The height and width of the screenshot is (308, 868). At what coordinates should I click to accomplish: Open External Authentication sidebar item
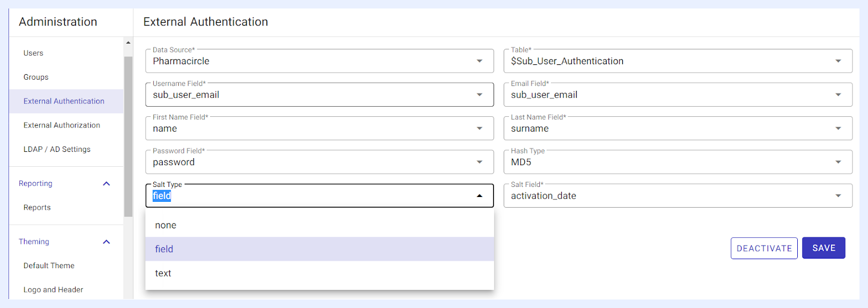[x=66, y=101]
